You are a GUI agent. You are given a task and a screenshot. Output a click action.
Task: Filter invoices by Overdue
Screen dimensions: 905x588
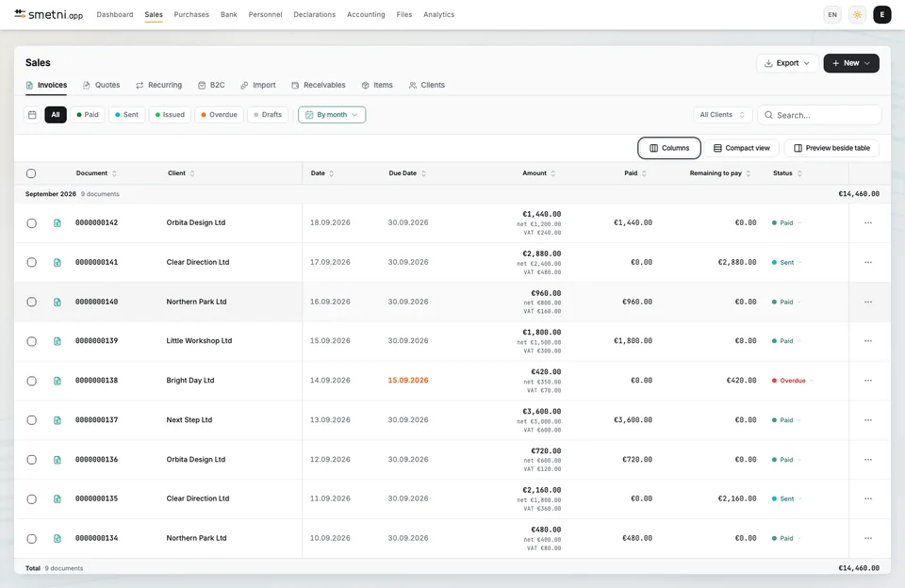pos(220,115)
